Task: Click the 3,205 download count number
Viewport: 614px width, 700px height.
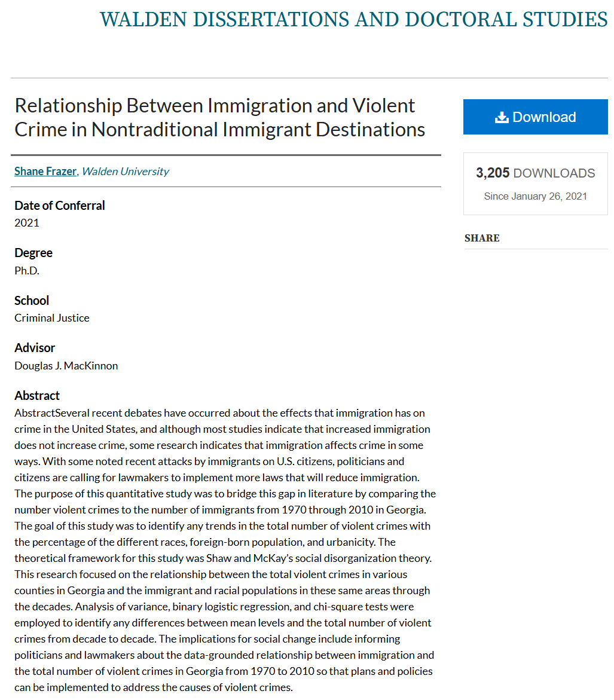Action: [x=493, y=173]
